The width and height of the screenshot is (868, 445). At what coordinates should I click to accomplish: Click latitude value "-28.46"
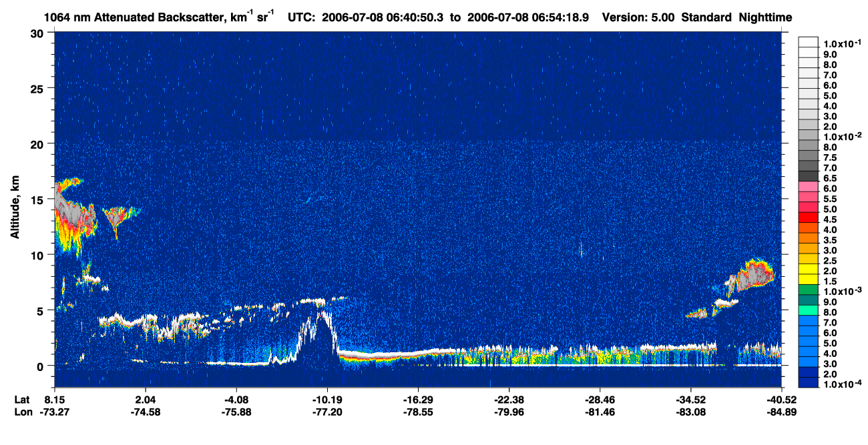[600, 400]
